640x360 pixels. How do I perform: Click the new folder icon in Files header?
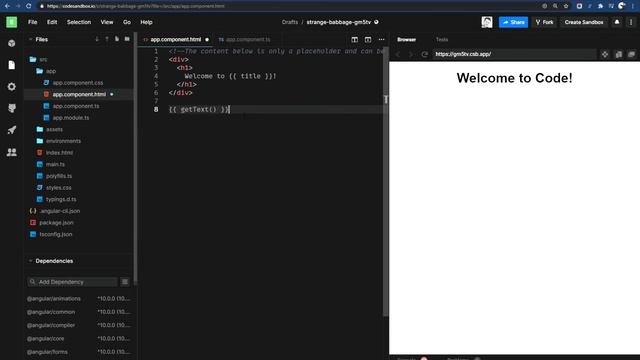click(x=127, y=39)
